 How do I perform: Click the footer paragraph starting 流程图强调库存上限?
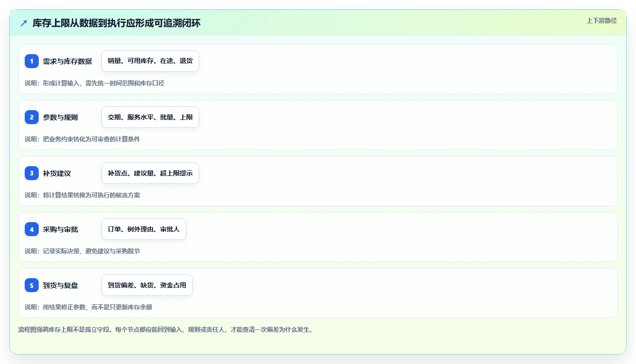point(165,329)
